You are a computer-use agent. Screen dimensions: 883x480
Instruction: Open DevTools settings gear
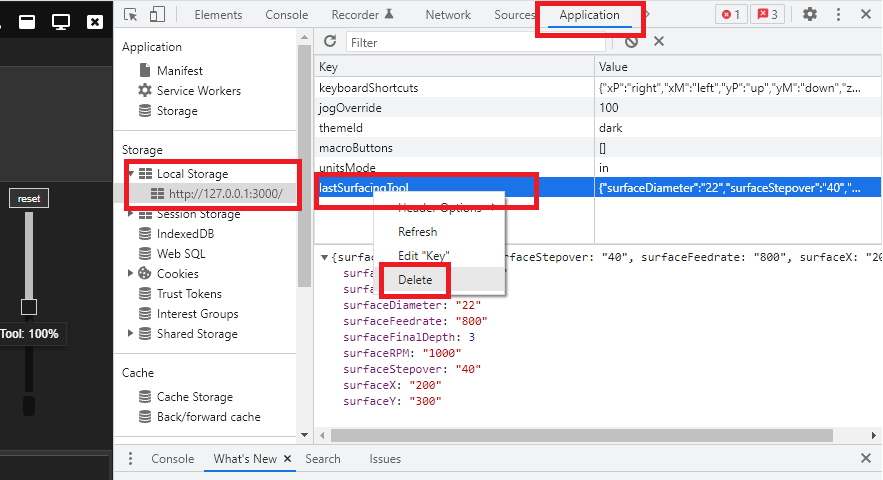[810, 15]
